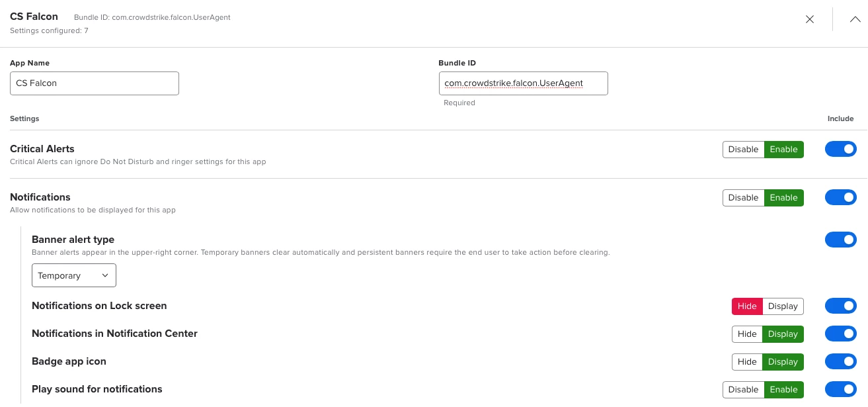Set Play sound for notifications to Enable

784,390
